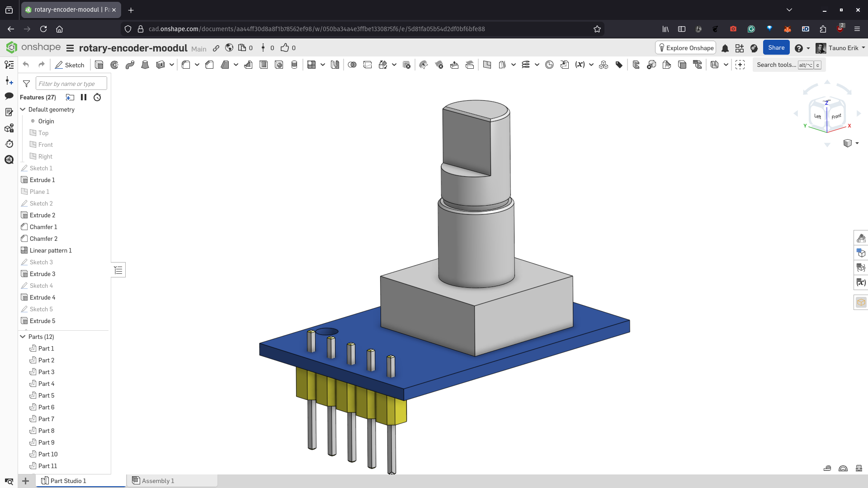The height and width of the screenshot is (488, 868).
Task: Open the Variable (x) tool
Action: click(x=580, y=65)
